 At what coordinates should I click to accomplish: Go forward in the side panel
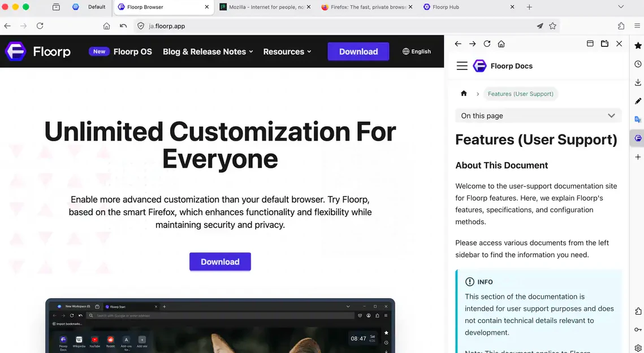tap(472, 43)
